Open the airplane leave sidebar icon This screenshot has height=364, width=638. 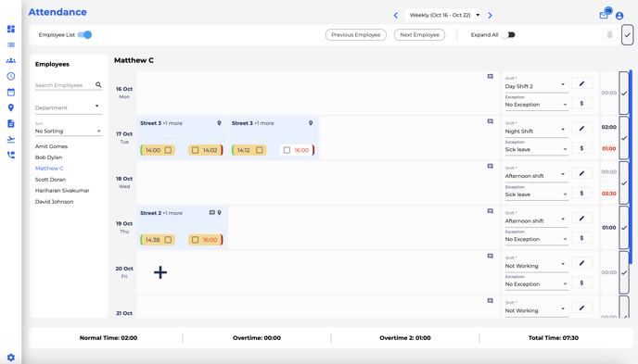[x=11, y=139]
